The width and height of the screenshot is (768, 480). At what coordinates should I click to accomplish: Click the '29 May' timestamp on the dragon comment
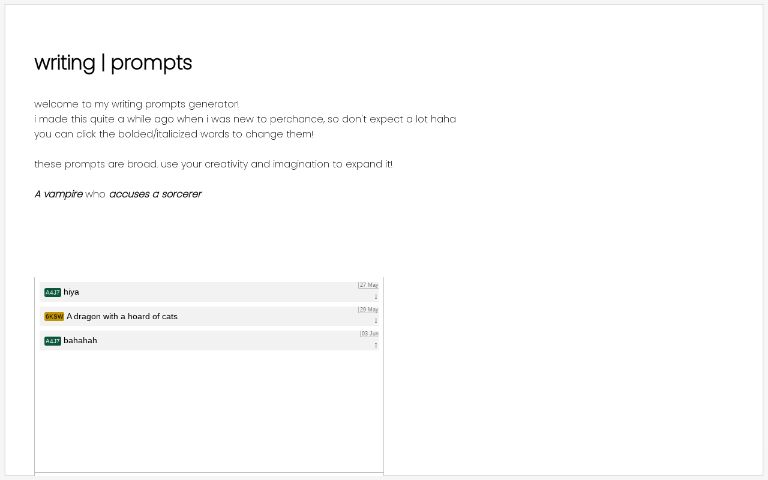[x=369, y=310]
